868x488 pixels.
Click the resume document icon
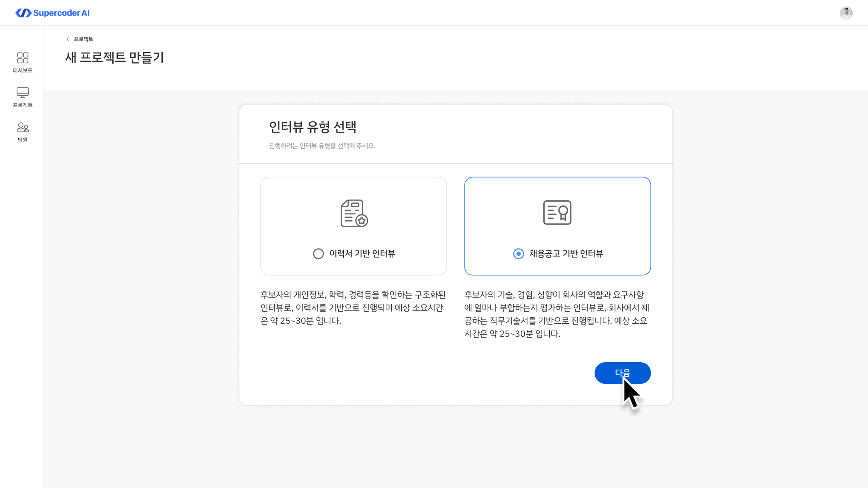point(354,213)
